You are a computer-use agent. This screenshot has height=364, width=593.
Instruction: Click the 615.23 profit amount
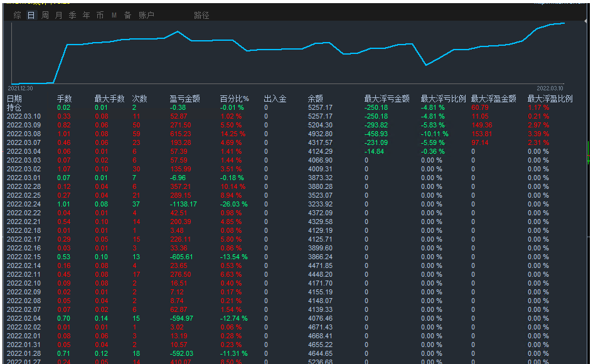click(181, 134)
